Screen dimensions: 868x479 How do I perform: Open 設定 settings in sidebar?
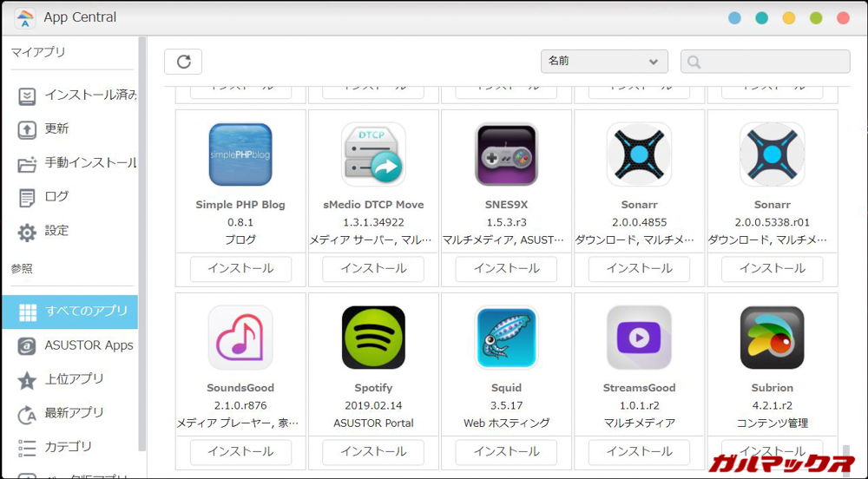click(x=56, y=232)
